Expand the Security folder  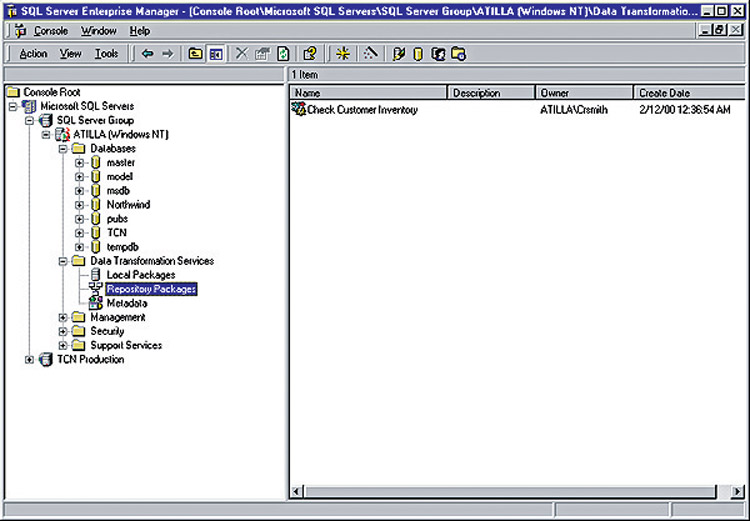tap(63, 332)
